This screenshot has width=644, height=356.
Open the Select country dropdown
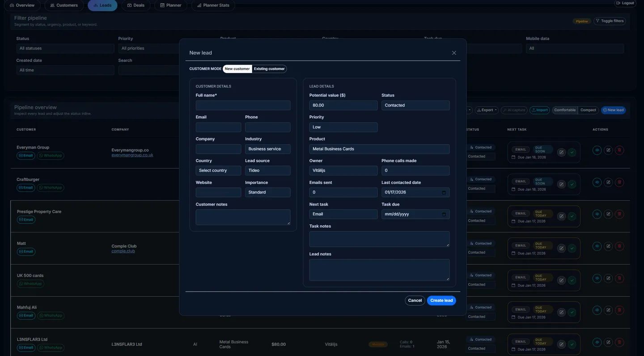218,171
